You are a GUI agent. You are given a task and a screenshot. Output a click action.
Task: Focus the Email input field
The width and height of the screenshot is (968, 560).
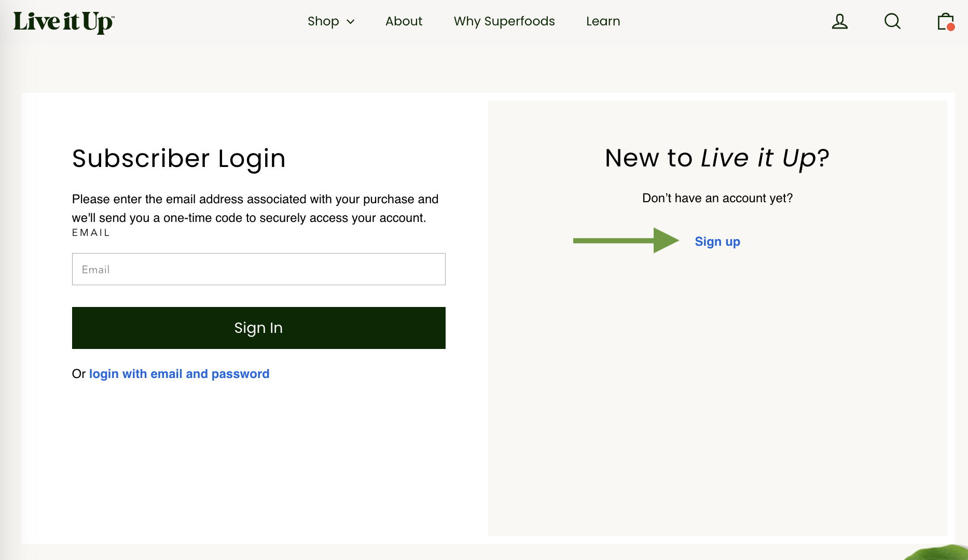click(259, 269)
